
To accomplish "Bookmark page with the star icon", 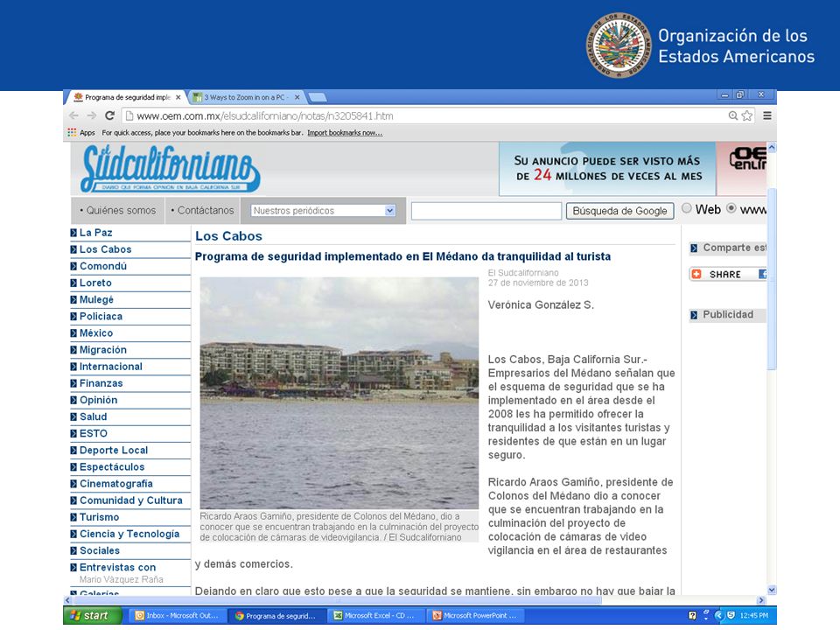I will tap(746, 115).
